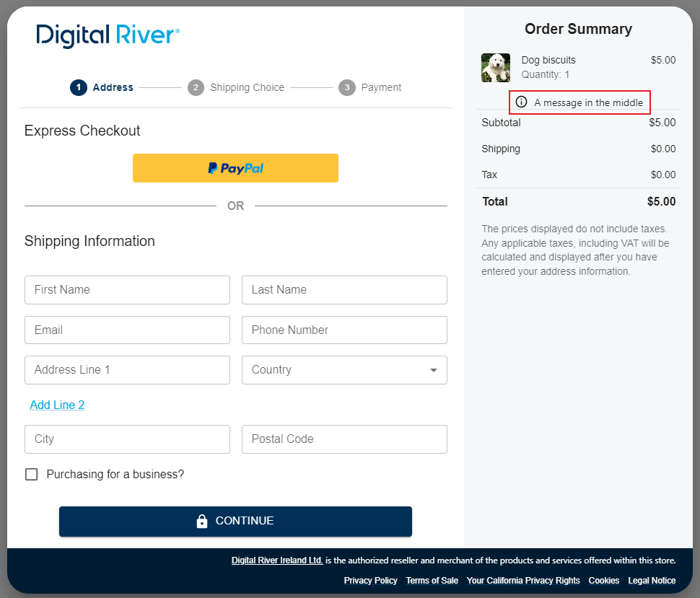Open the Legal Notice footer link
Image resolution: width=700 pixels, height=598 pixels.
[652, 580]
